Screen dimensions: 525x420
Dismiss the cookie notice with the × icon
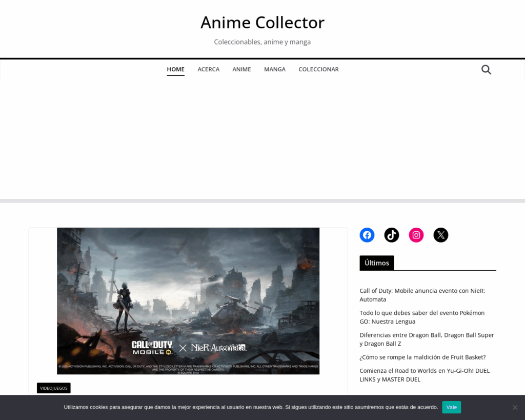tap(515, 407)
